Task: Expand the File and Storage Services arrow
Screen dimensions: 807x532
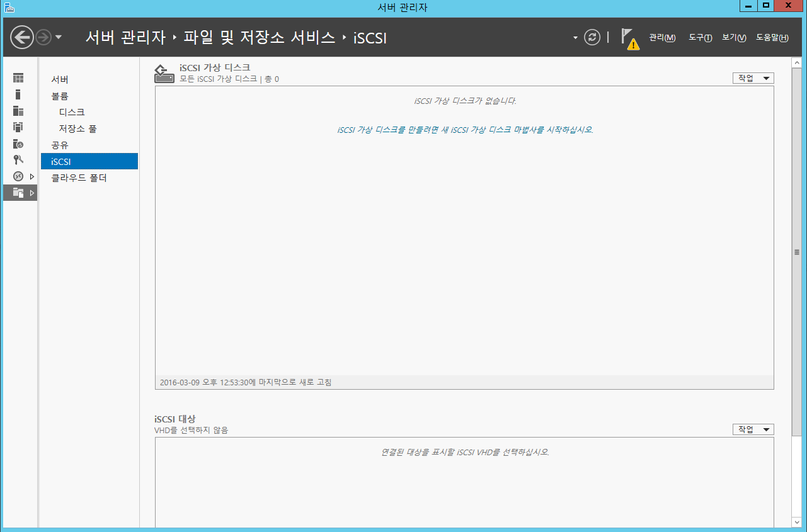Action: coord(32,193)
